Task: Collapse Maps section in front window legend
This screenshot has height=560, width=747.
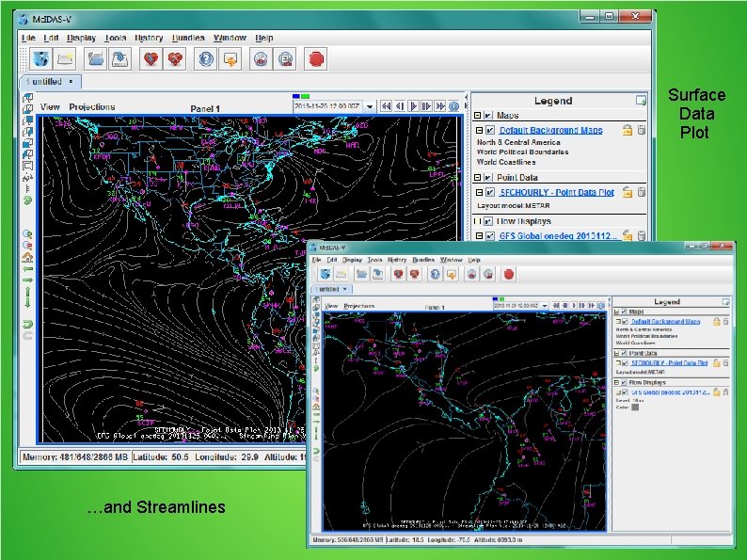Action: pyautogui.click(x=615, y=312)
